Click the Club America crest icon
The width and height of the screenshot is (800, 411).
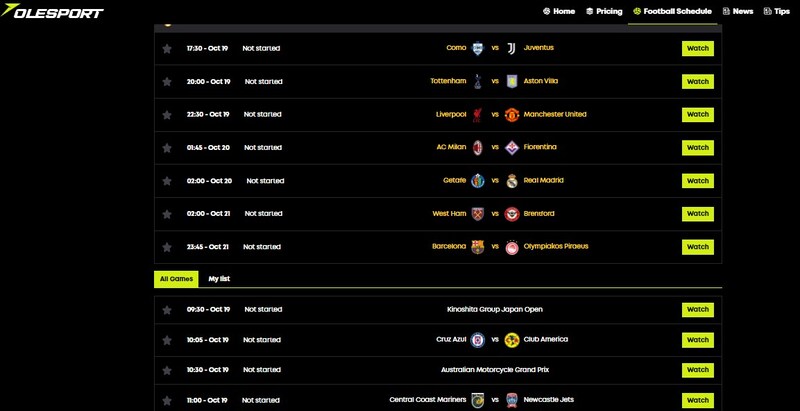tap(512, 340)
